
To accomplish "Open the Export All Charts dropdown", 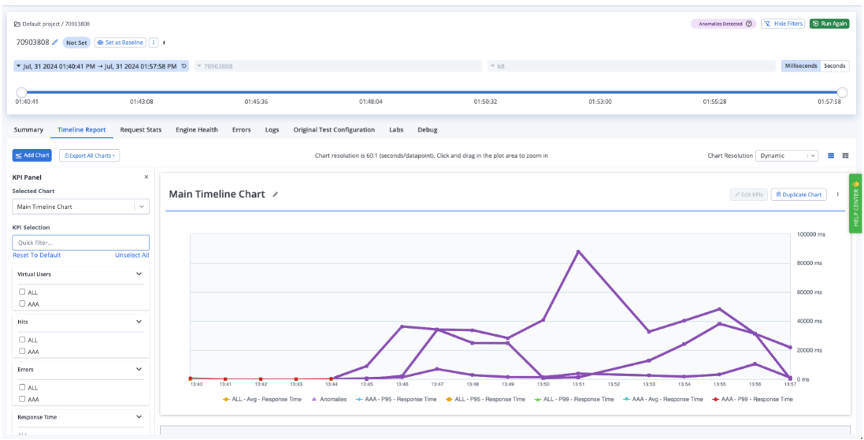I will 89,156.
